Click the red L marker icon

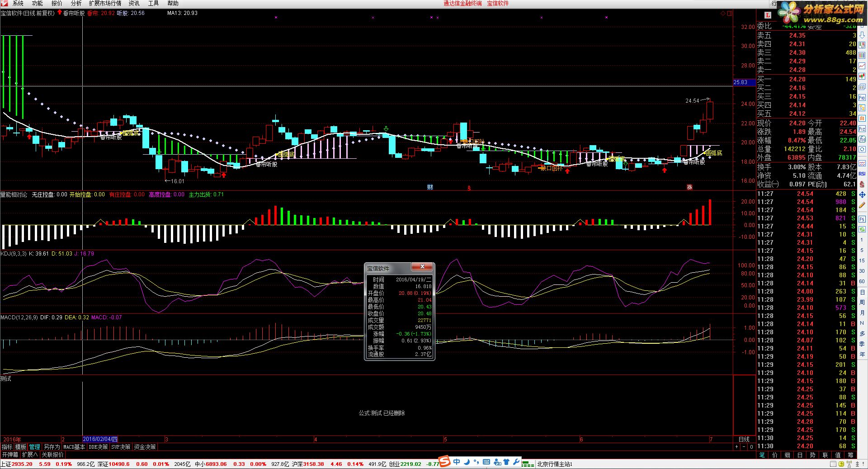pos(768,15)
